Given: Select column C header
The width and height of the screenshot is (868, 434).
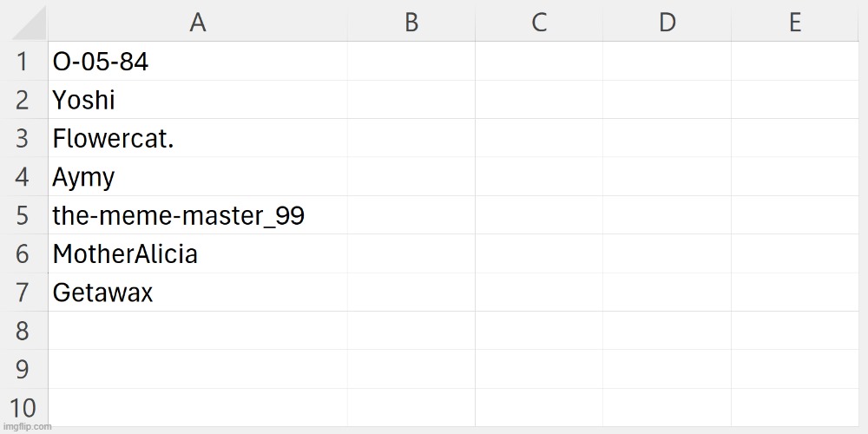Looking at the screenshot, I should pos(539,23).
